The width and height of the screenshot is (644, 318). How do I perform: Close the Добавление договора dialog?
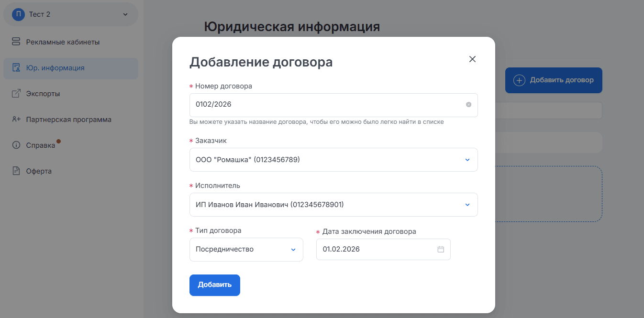[472, 59]
